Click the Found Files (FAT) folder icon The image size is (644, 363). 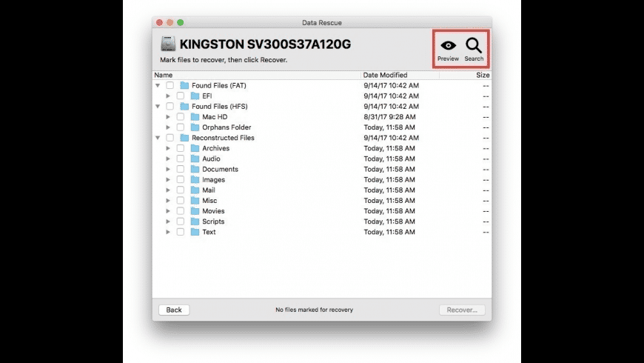[x=184, y=85]
